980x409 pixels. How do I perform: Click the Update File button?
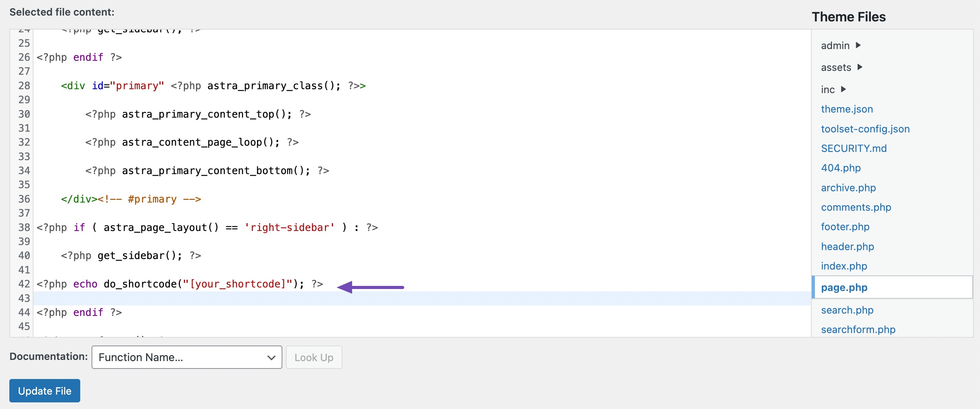[x=44, y=391]
